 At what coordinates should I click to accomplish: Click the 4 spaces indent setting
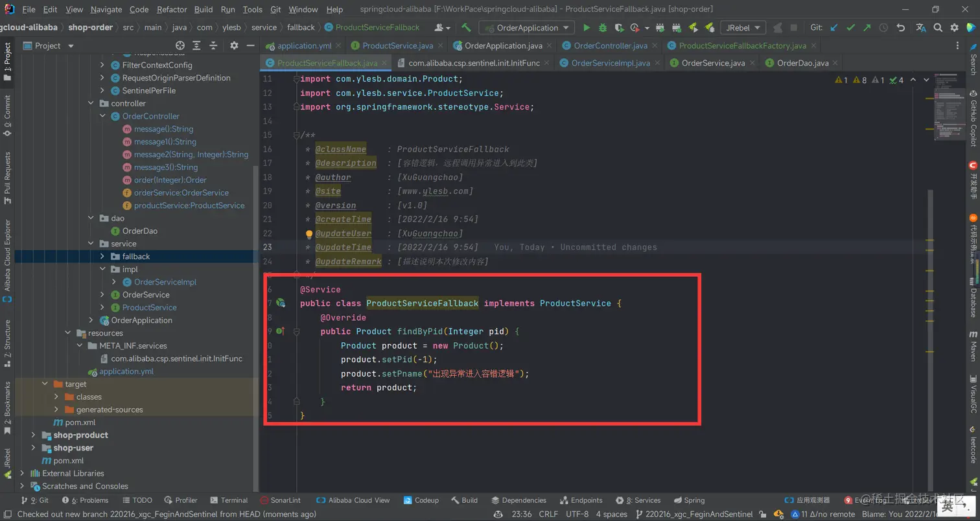click(x=611, y=514)
